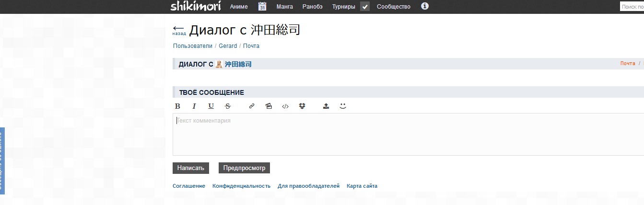The height and width of the screenshot is (205, 644).
Task: Insert a link with the chain icon
Action: click(x=252, y=106)
